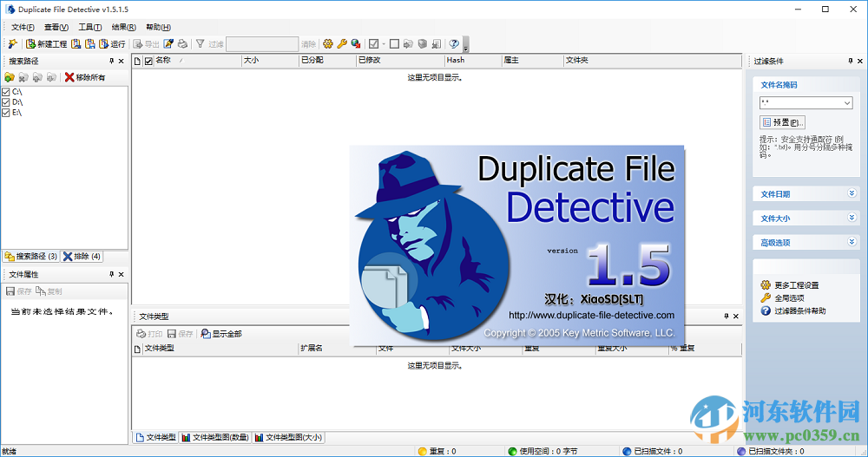
Task: Click the grey icon right of the empty-box icon
Action: [x=408, y=43]
